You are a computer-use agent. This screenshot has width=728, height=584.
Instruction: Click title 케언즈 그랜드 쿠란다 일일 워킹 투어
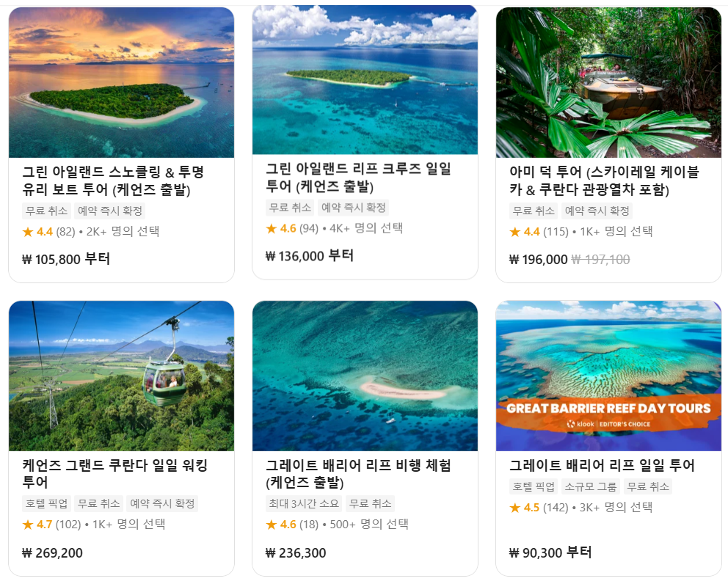coord(114,473)
